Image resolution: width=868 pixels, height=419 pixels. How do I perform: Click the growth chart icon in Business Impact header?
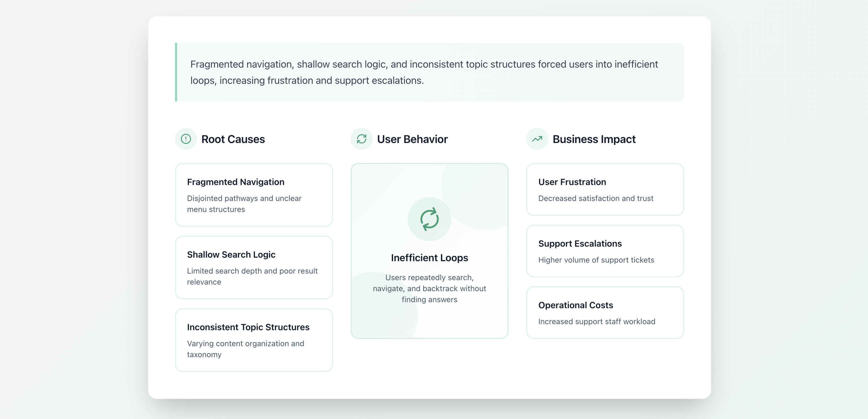537,139
